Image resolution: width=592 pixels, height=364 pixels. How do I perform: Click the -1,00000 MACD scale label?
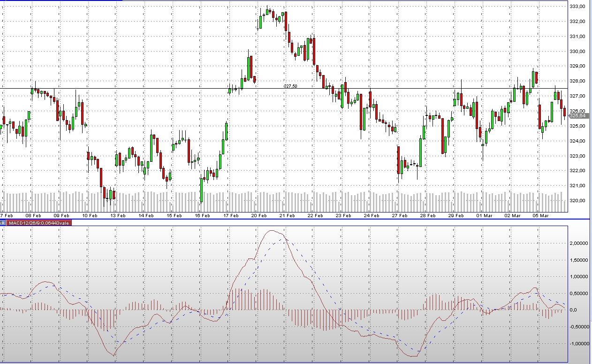click(578, 344)
